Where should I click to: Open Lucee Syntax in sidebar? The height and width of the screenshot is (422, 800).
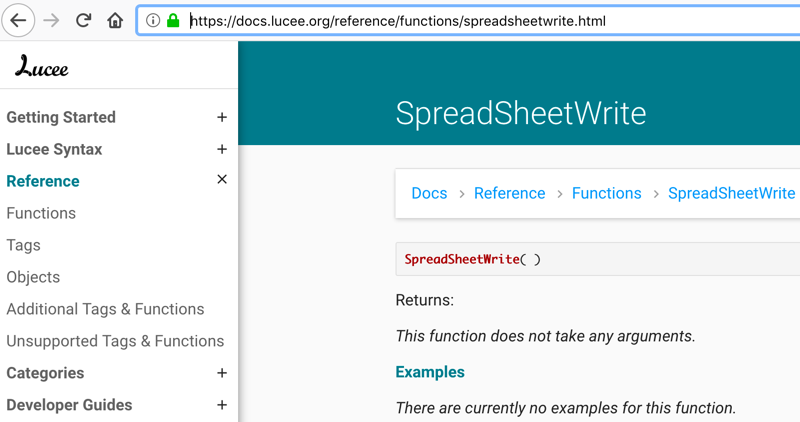pos(54,150)
